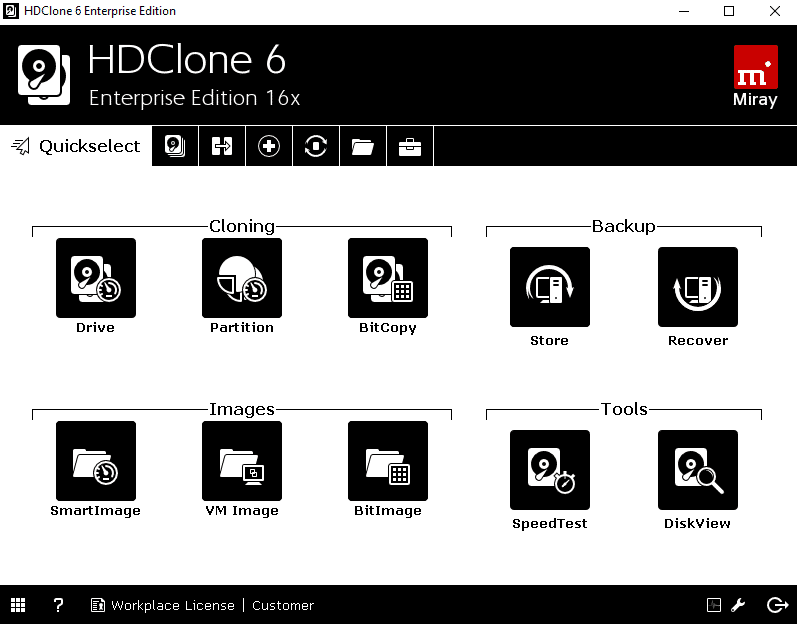Image resolution: width=797 pixels, height=624 pixels.
Task: Click the Drive label text
Action: [96, 327]
